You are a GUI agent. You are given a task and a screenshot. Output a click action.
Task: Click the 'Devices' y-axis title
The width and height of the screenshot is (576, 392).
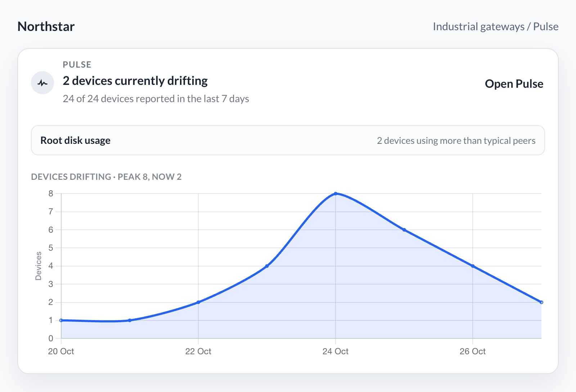39,266
